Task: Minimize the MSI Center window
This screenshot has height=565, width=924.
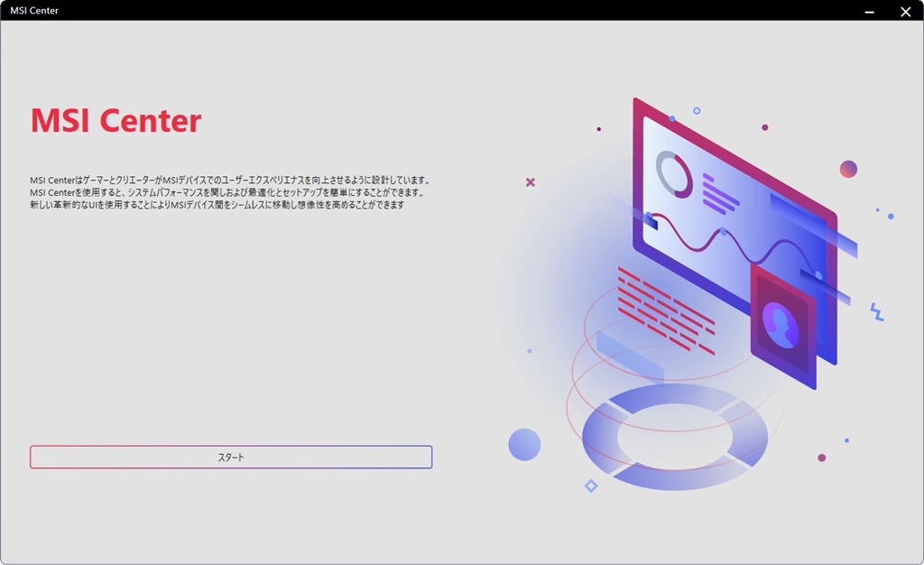Action: click(869, 11)
